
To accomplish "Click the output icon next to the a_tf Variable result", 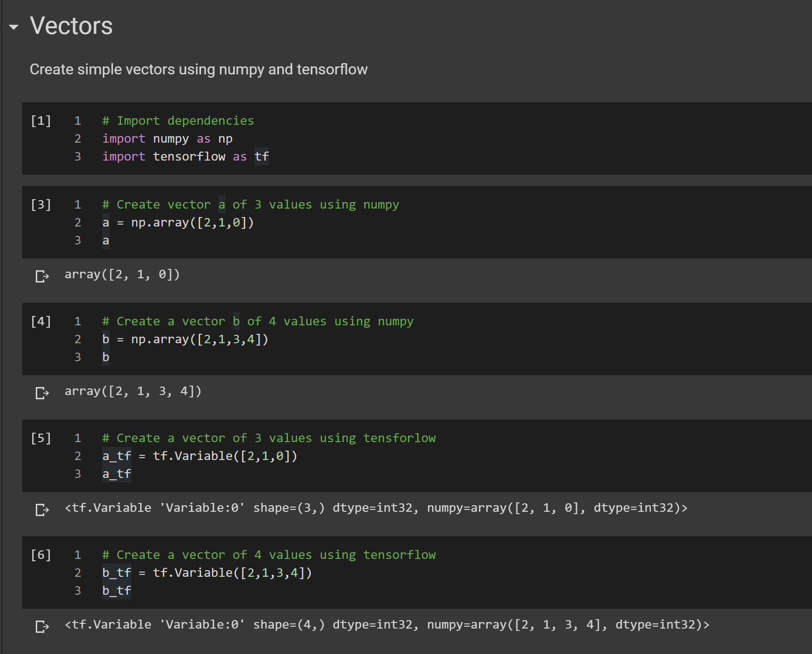I will pyautogui.click(x=42, y=509).
